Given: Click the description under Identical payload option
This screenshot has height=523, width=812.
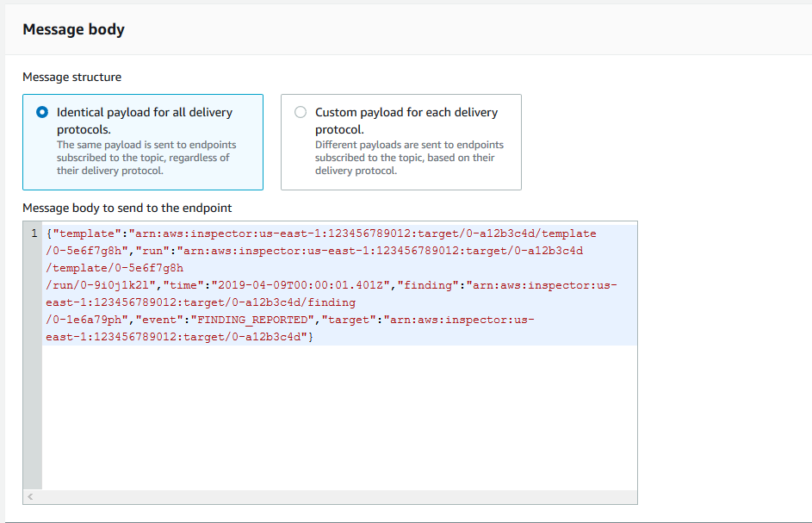Looking at the screenshot, I should click(146, 158).
